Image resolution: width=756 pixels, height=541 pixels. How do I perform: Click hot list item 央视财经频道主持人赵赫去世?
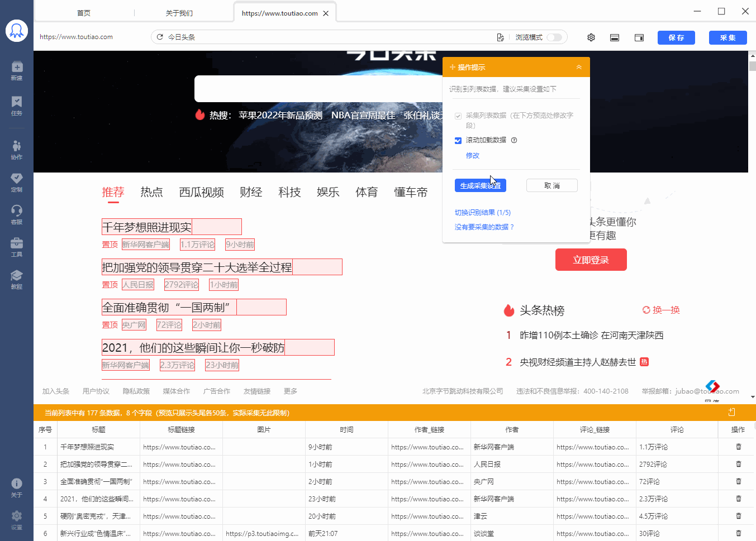578,362
